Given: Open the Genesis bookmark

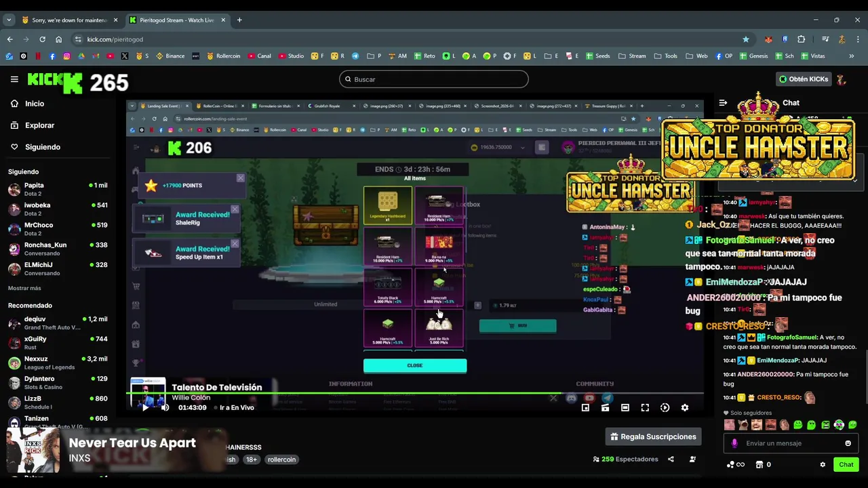Looking at the screenshot, I should point(753,56).
